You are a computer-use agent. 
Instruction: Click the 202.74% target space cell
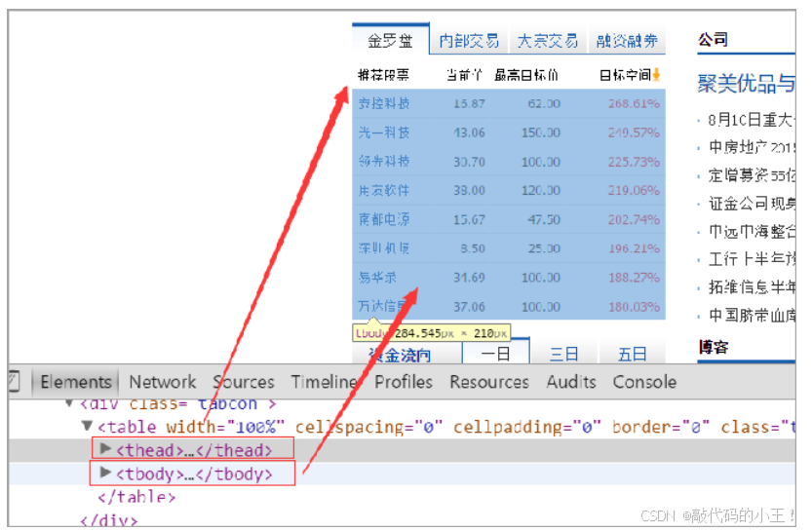(634, 219)
